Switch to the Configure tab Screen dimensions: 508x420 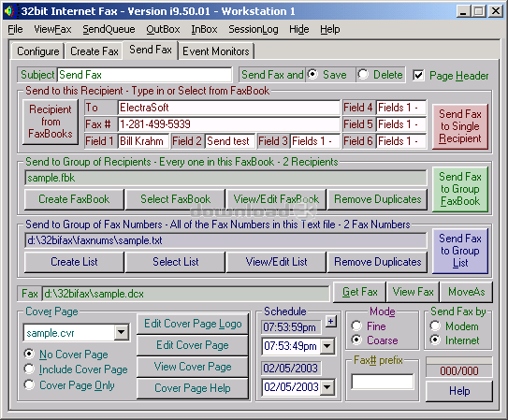coord(38,51)
